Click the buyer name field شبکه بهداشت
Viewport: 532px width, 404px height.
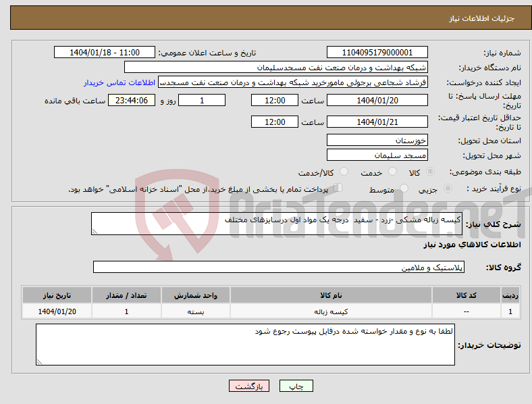tap(276, 67)
